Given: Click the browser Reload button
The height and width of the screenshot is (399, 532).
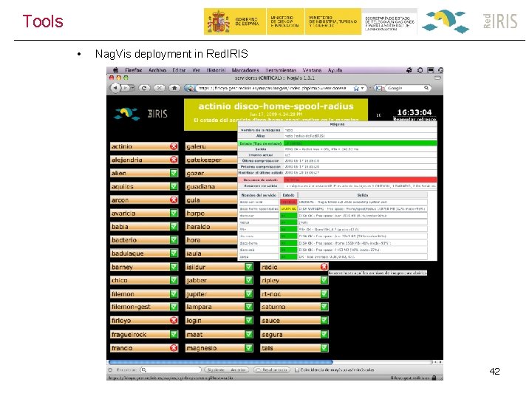Looking at the screenshot, I should 144,88.
